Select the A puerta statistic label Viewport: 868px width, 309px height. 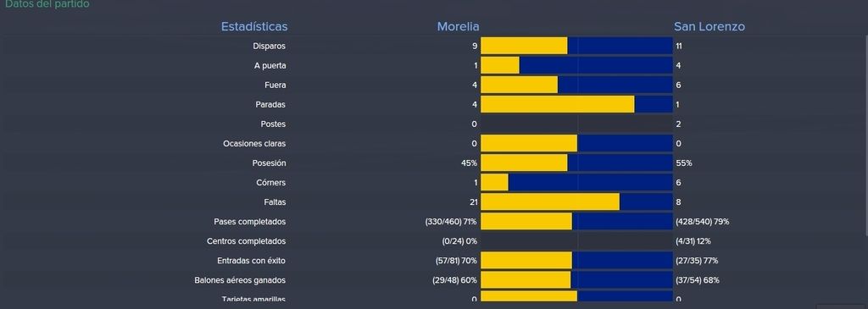(x=270, y=66)
